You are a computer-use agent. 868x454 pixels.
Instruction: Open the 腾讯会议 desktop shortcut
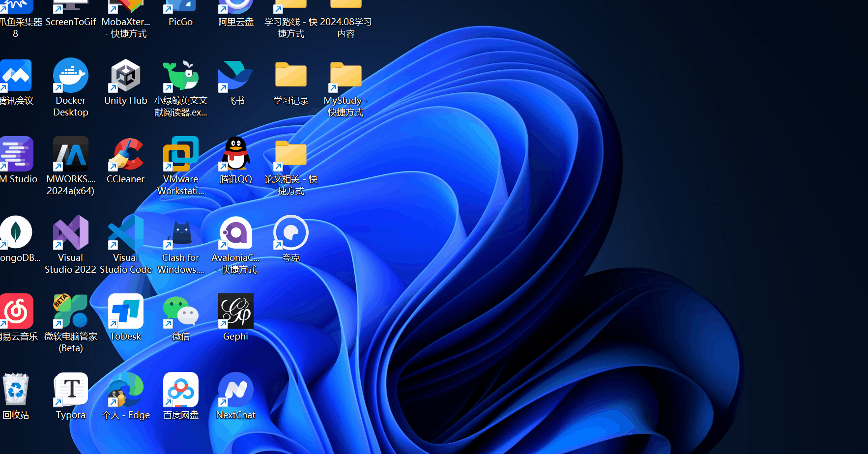click(16, 76)
